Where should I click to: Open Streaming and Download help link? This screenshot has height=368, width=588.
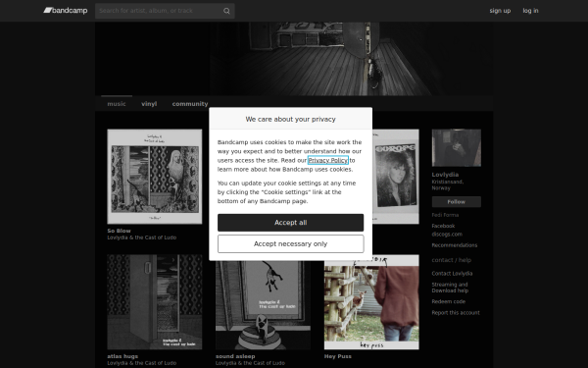[x=450, y=288]
